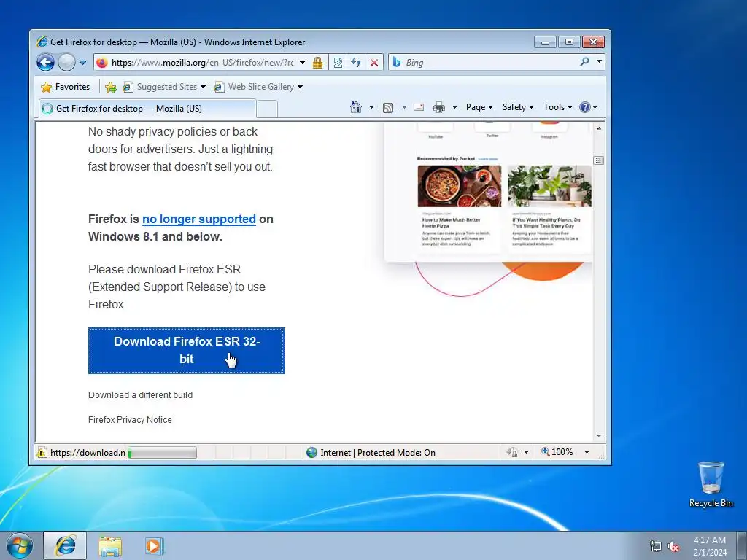This screenshot has height=560, width=747.
Task: Click the Feeds dropdown arrow
Action: (x=404, y=107)
